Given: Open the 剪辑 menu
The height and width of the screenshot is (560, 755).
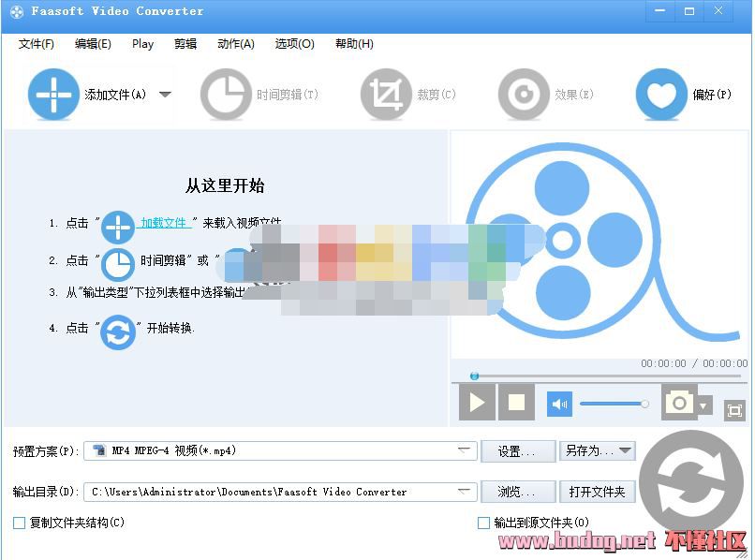Looking at the screenshot, I should pos(185,44).
